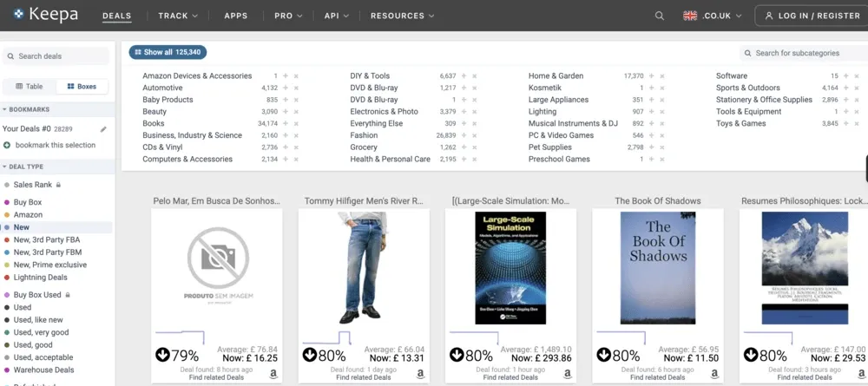The image size is (868, 386).
Task: Include DIY & Tools with plus icon
Action: click(464, 75)
